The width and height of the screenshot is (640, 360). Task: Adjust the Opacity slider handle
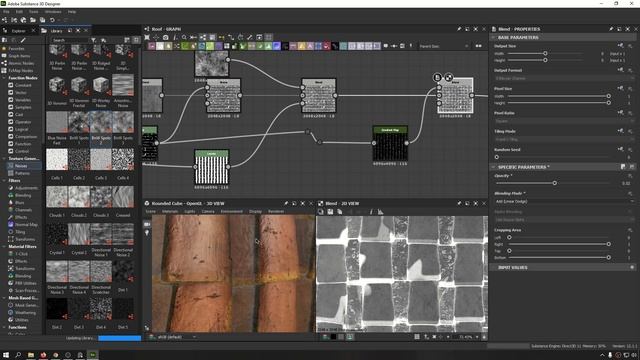pos(555,183)
